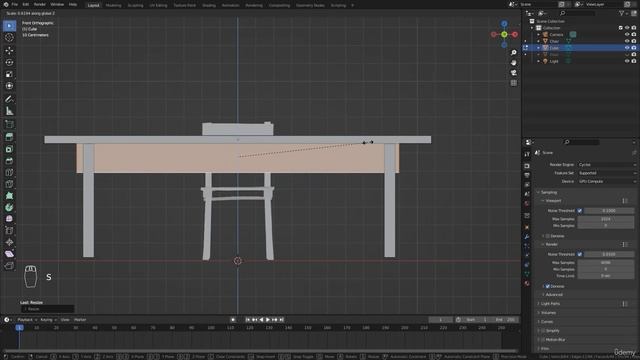Expand the Advanced sampling subpanel
Image resolution: width=640 pixels, height=360 pixels.
[x=553, y=295]
